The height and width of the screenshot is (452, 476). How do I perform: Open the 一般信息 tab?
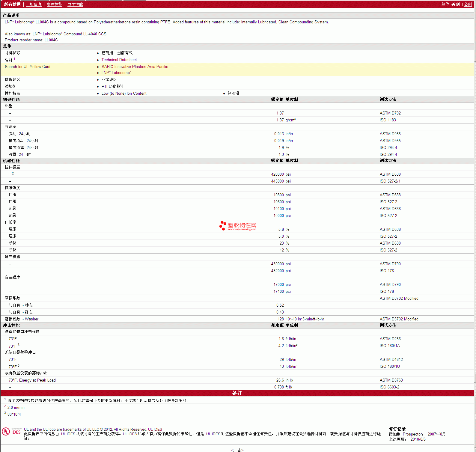[34, 4]
